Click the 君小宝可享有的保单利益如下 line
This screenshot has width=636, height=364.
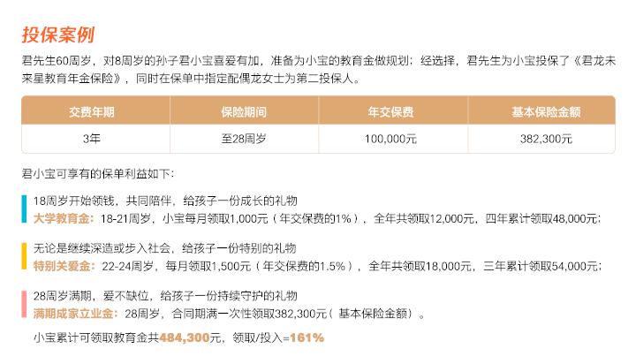coord(98,174)
